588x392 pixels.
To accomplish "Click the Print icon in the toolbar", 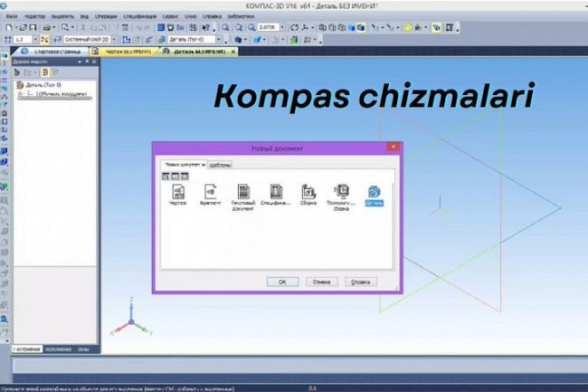I will point(47,28).
